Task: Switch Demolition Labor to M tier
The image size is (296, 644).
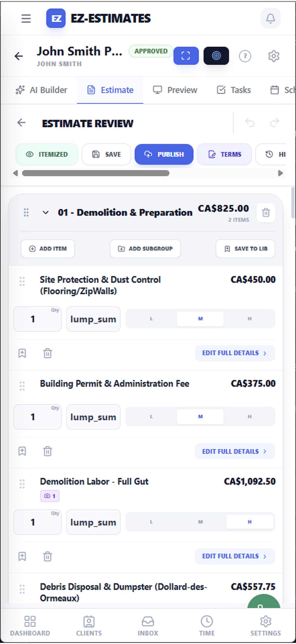Action: (x=200, y=522)
